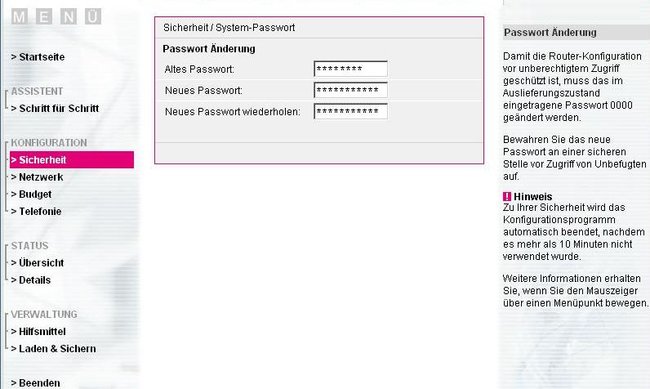
Task: Open the Startseite menu entry
Action: [38, 57]
